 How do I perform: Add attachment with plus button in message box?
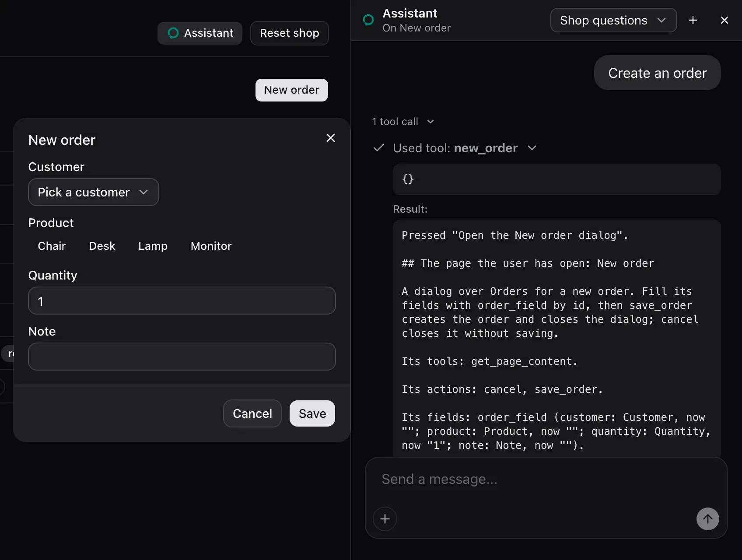click(385, 519)
